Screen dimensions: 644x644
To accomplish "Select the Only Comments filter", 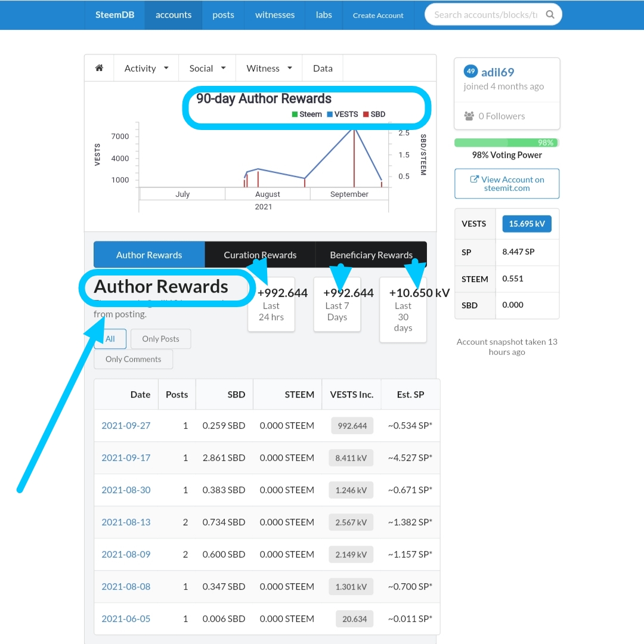I will tap(133, 359).
